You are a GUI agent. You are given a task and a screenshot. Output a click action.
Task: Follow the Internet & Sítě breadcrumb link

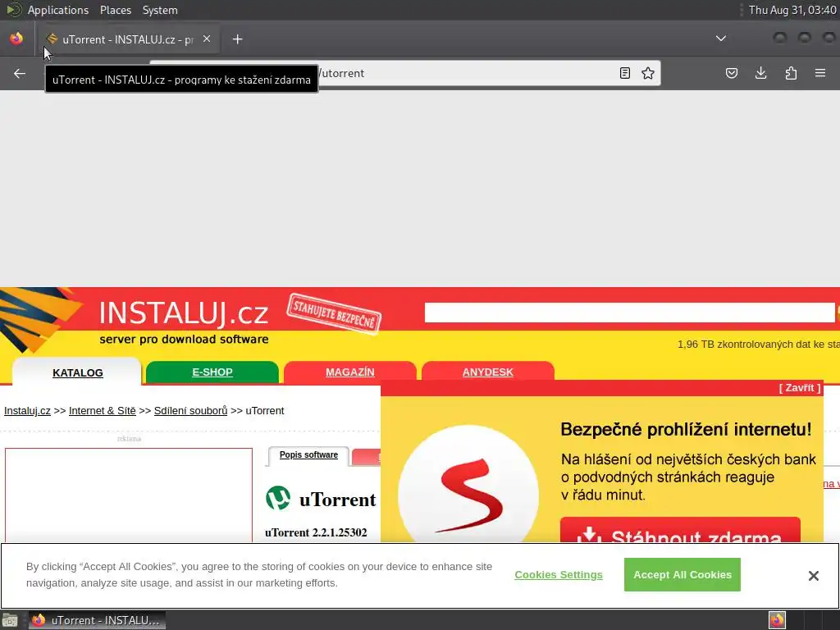pos(103,410)
